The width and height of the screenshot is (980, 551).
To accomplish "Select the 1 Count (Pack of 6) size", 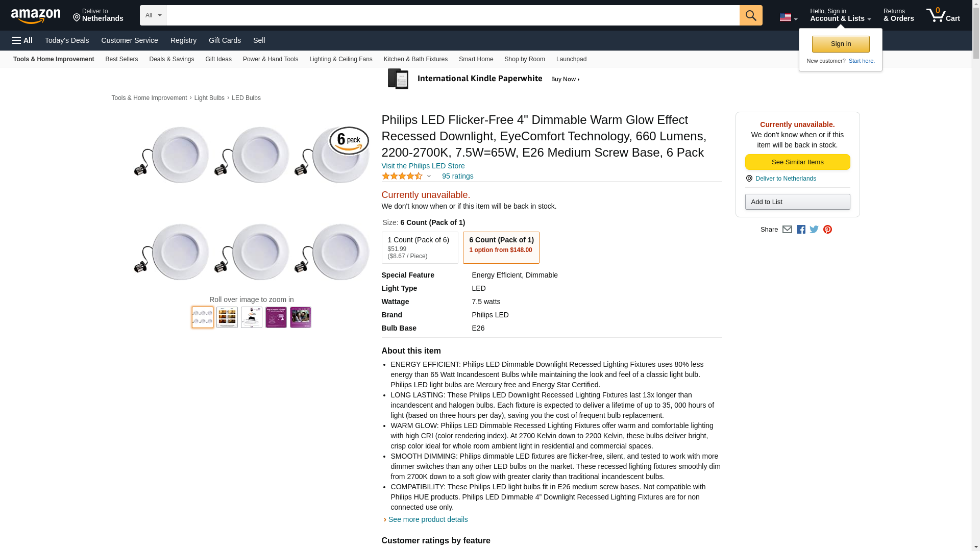I will [419, 247].
